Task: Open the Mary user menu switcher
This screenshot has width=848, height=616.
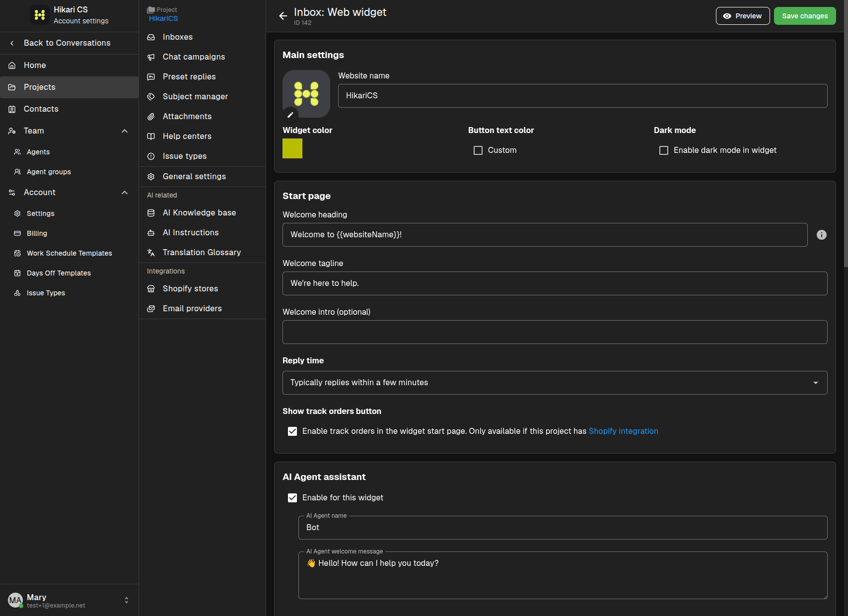Action: (x=127, y=600)
